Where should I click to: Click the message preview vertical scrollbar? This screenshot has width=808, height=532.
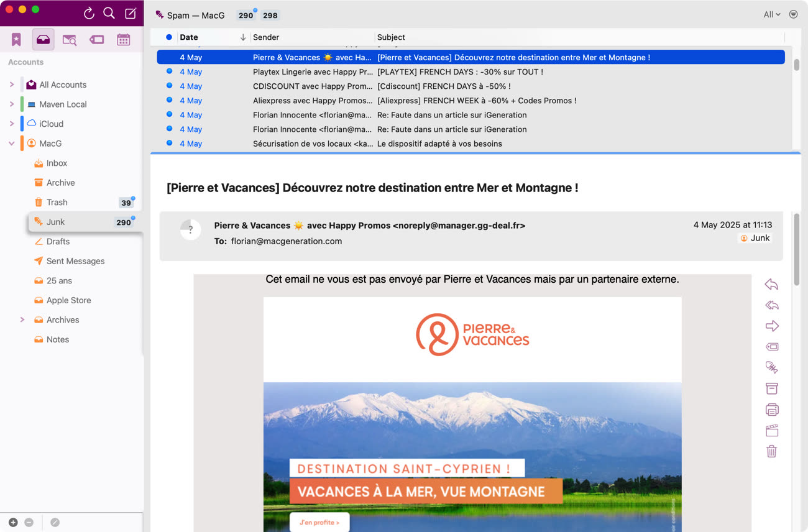pyautogui.click(x=796, y=249)
